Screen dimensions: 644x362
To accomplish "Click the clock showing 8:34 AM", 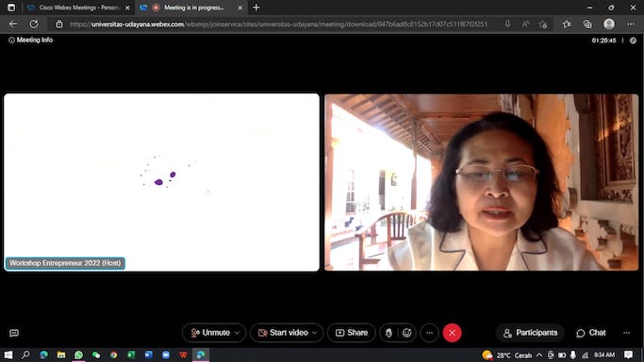I will click(604, 354).
